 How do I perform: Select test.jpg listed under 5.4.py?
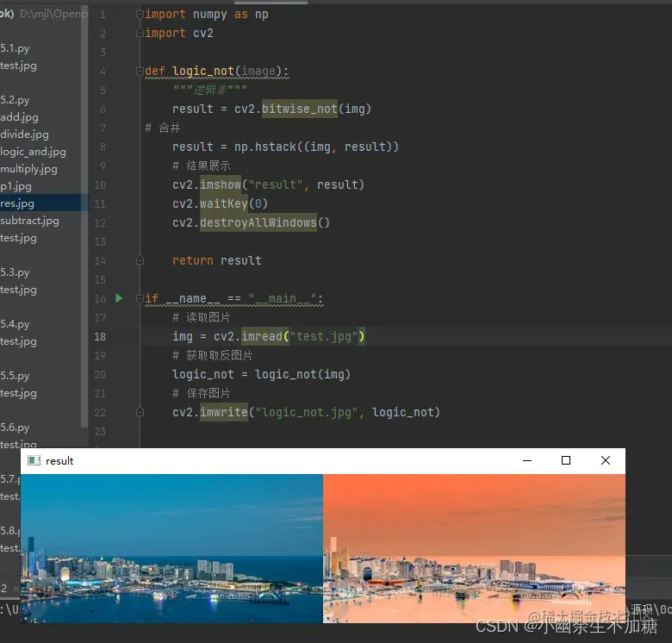[18, 341]
